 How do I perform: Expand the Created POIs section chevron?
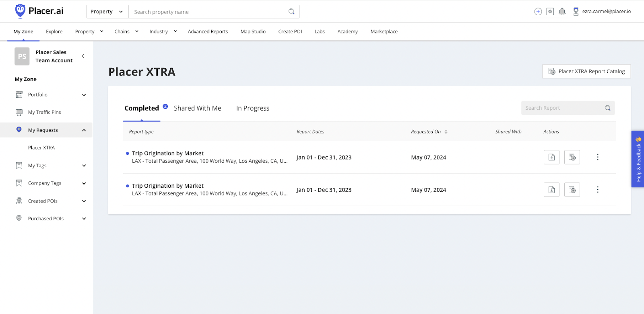tap(84, 201)
